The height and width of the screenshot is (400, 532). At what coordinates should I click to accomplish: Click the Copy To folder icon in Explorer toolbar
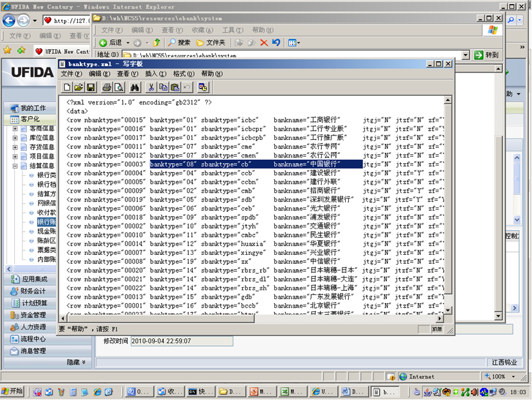[x=251, y=43]
